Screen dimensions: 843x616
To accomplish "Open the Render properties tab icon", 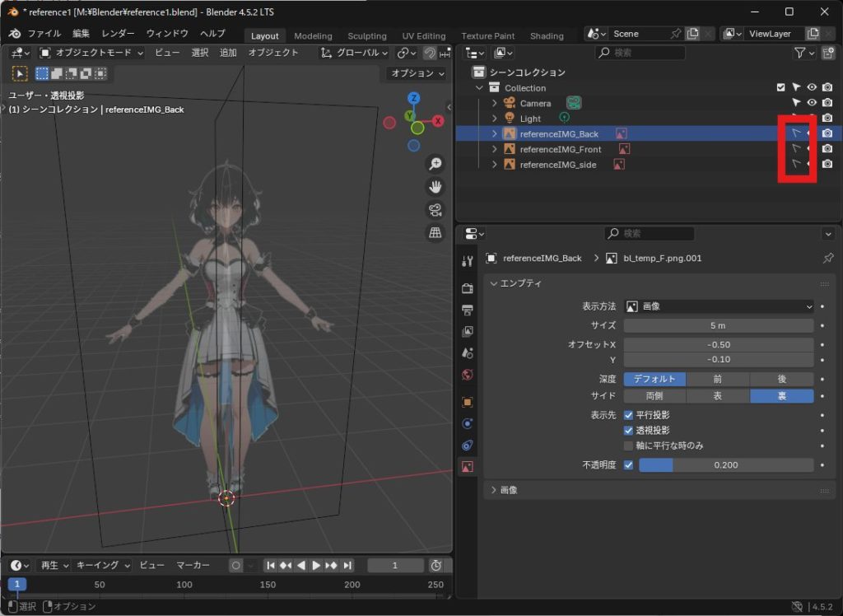I will 468,288.
